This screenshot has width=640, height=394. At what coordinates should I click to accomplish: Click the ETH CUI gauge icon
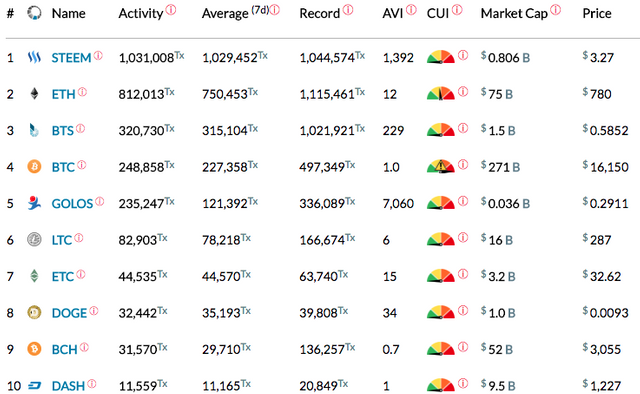(440, 94)
